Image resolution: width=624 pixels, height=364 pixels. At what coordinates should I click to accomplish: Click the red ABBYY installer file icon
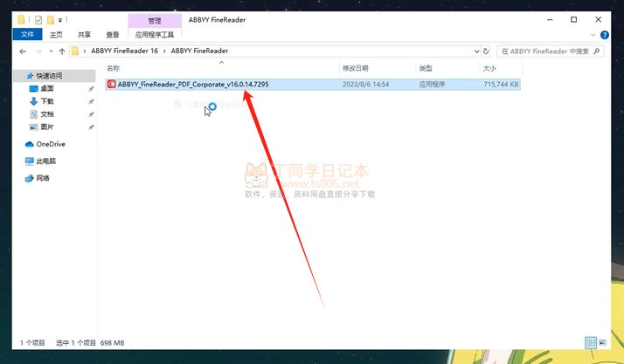(x=112, y=85)
